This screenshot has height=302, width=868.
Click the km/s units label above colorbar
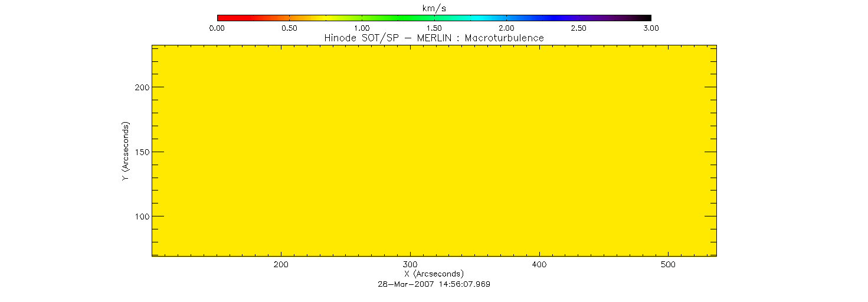[434, 7]
